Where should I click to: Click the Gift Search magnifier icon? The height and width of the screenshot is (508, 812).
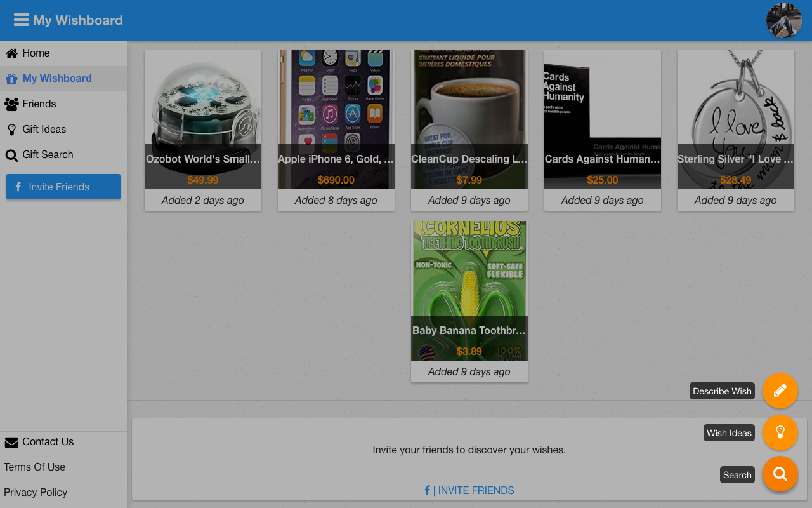(11, 156)
